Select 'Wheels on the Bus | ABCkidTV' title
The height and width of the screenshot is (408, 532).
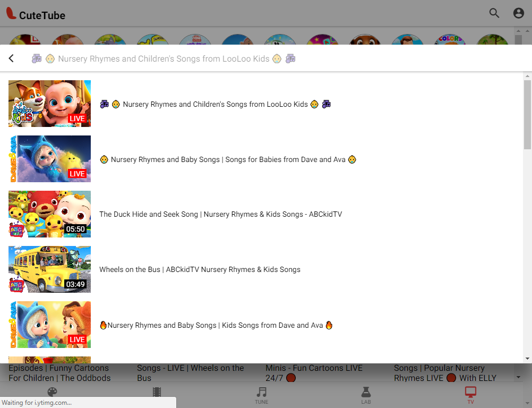[x=200, y=269]
